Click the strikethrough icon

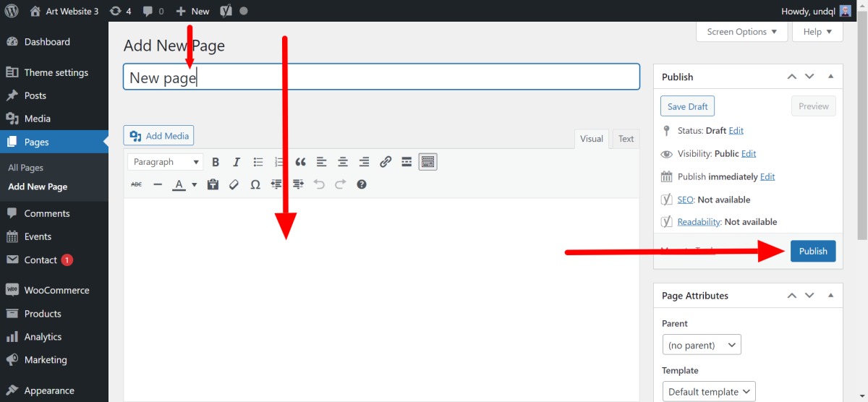(x=137, y=184)
